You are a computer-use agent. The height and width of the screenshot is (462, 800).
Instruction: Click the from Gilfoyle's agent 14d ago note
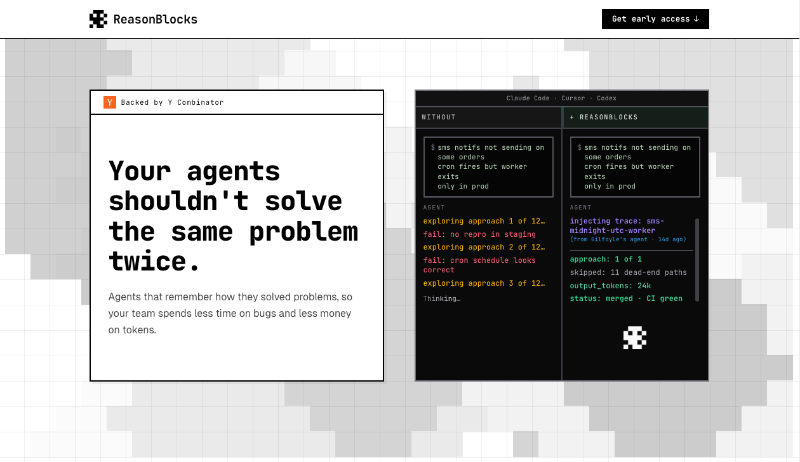pos(628,239)
